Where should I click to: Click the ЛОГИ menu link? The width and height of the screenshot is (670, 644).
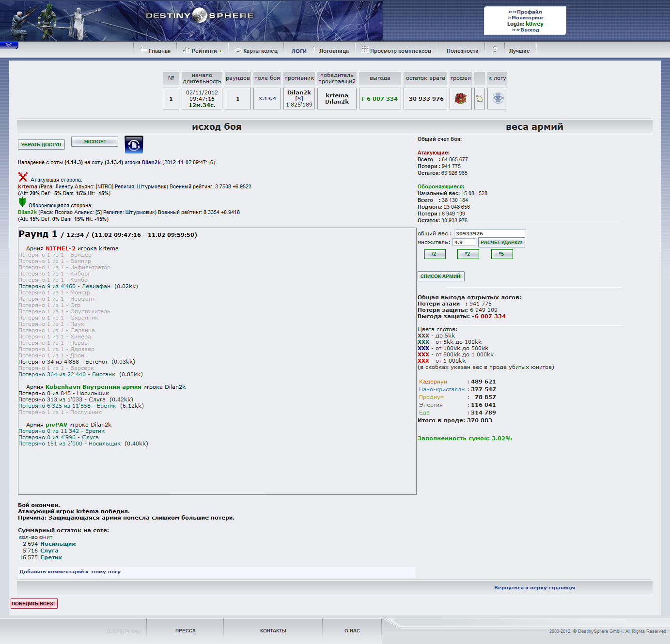pyautogui.click(x=299, y=51)
